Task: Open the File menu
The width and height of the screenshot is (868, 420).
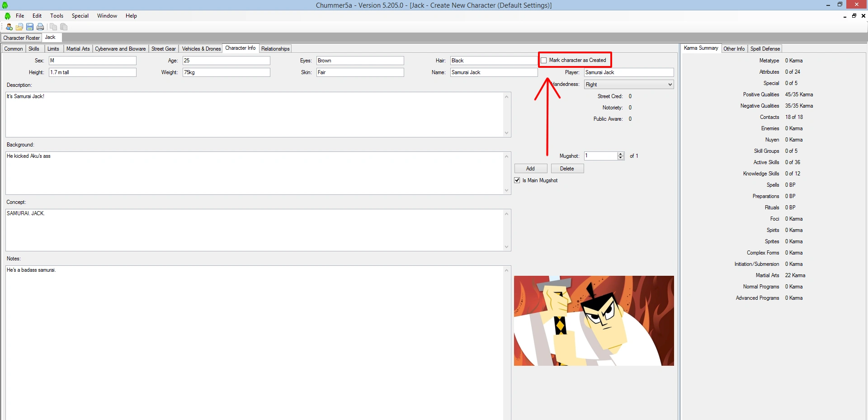Action: [20, 16]
